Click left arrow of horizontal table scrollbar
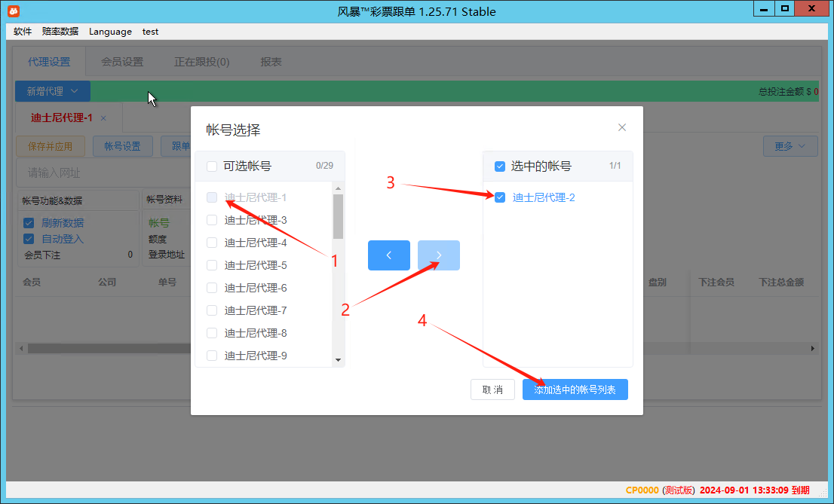834x504 pixels. click(x=21, y=348)
